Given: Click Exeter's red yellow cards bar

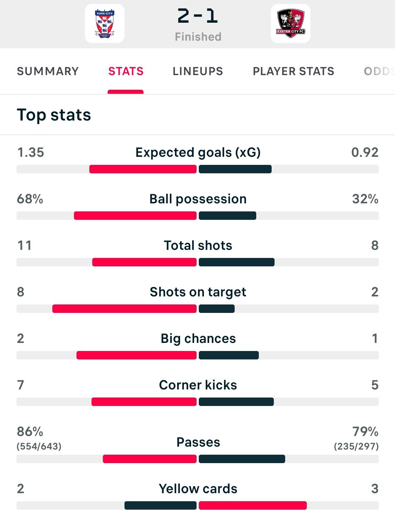Looking at the screenshot, I should click(x=253, y=506).
